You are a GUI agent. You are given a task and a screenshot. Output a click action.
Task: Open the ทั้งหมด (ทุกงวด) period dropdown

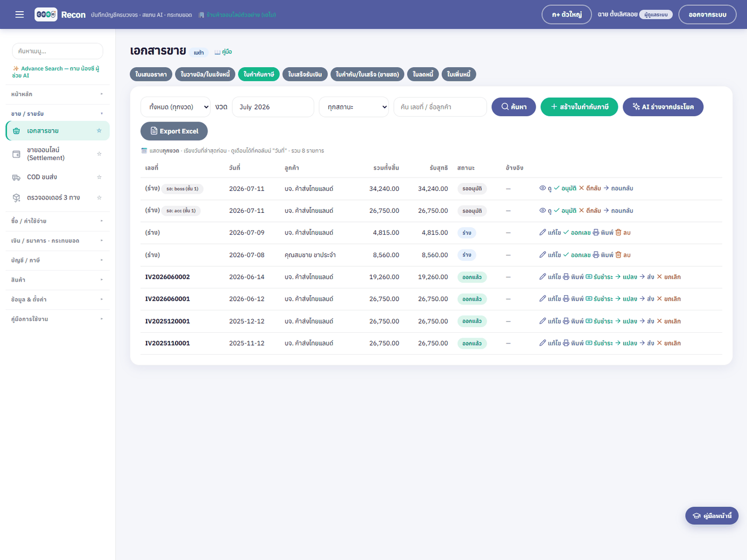[x=176, y=107]
